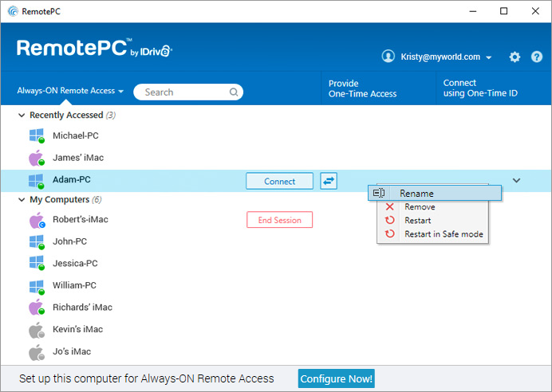
Task: Collapse the My Computers section
Action: pos(22,199)
